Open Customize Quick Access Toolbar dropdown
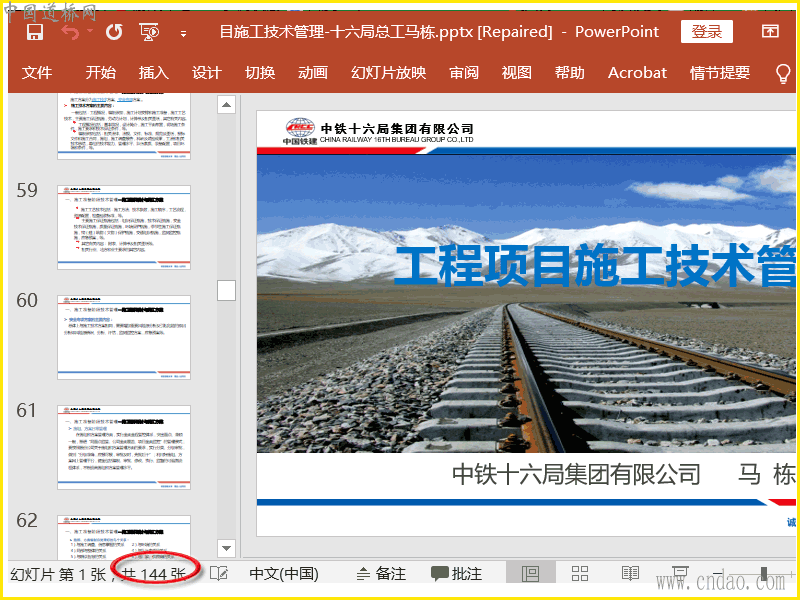 183,34
